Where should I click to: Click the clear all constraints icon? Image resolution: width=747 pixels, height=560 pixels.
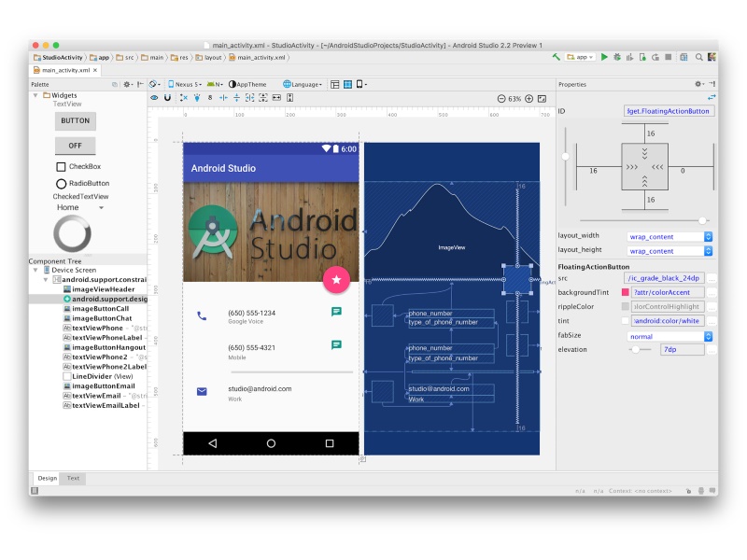[x=184, y=98]
